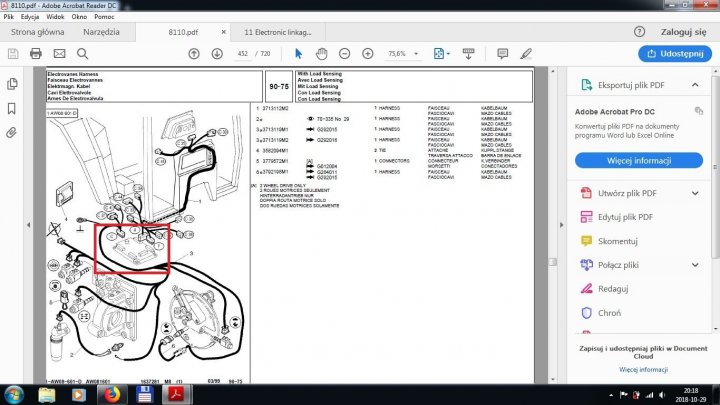Click the page number input field
Screen dimensions: 720x405
pos(242,53)
